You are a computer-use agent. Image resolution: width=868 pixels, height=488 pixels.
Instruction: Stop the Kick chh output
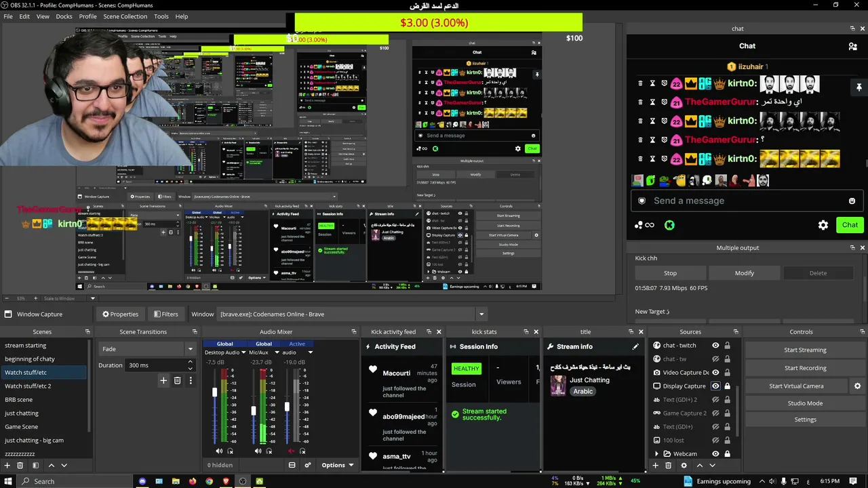coord(670,273)
